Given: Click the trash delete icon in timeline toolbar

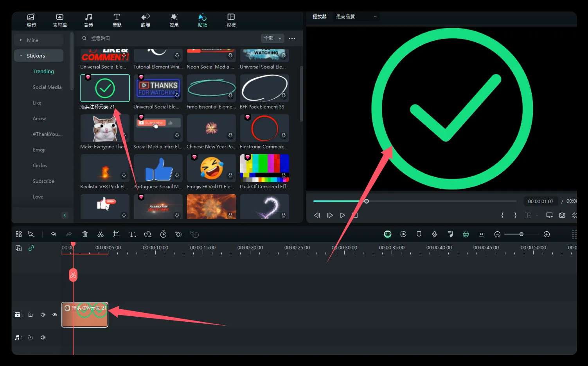Looking at the screenshot, I should tap(85, 234).
